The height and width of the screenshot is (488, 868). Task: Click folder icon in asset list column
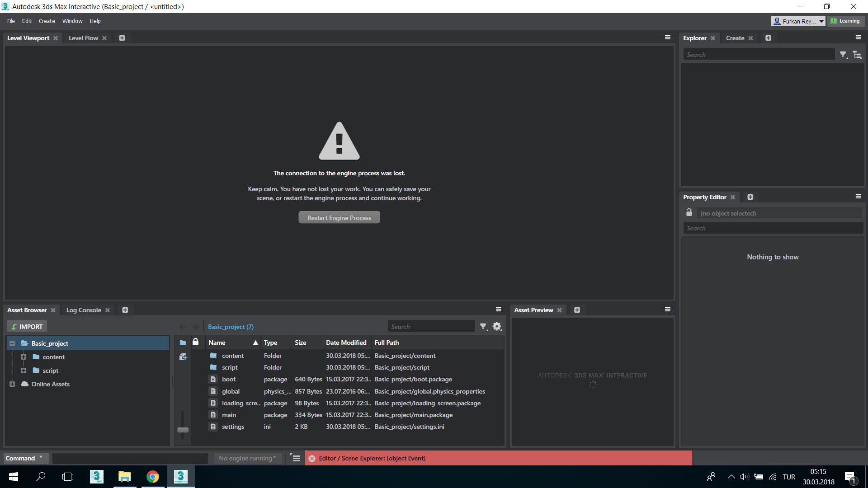pyautogui.click(x=183, y=343)
